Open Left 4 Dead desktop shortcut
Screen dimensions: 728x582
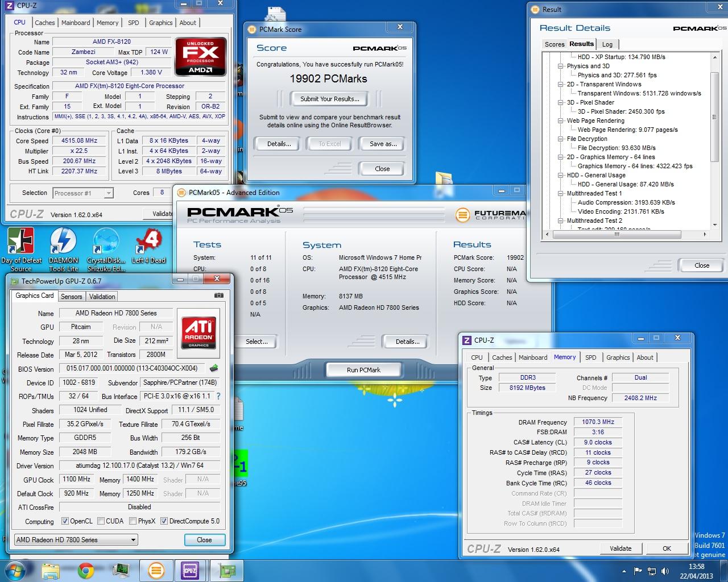point(148,246)
